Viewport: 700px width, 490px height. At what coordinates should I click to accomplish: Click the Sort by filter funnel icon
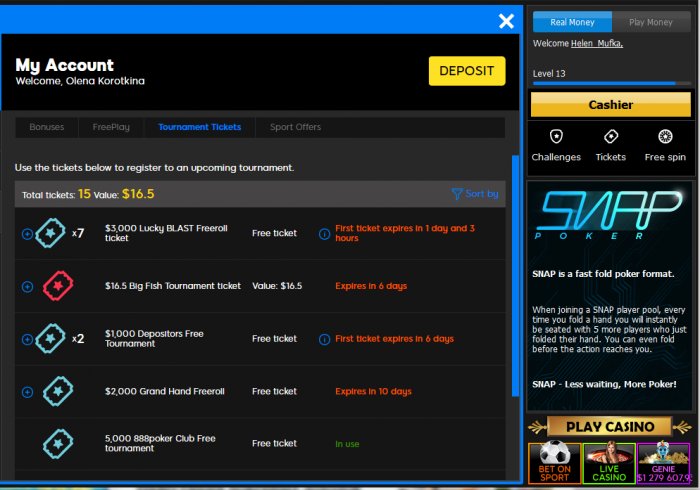click(457, 194)
